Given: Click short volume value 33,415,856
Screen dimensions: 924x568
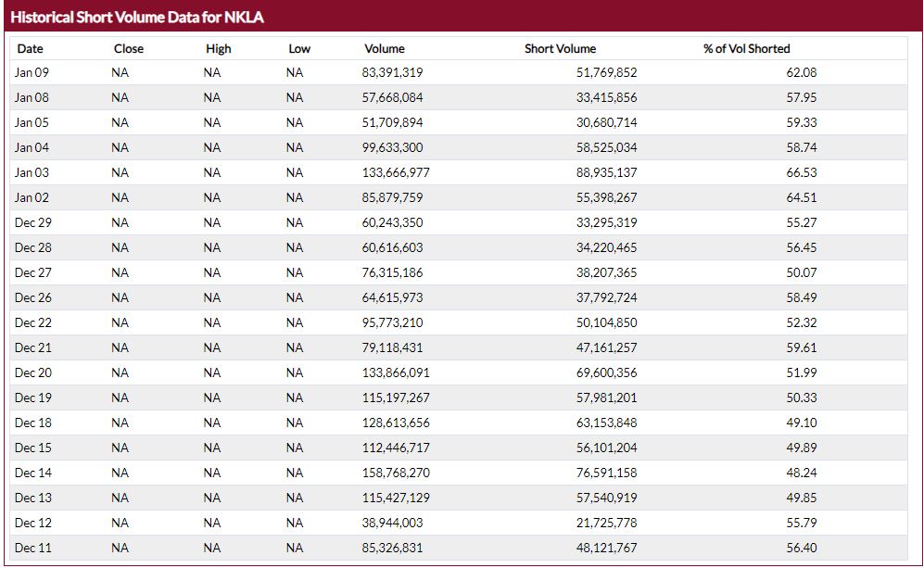Looking at the screenshot, I should [606, 97].
